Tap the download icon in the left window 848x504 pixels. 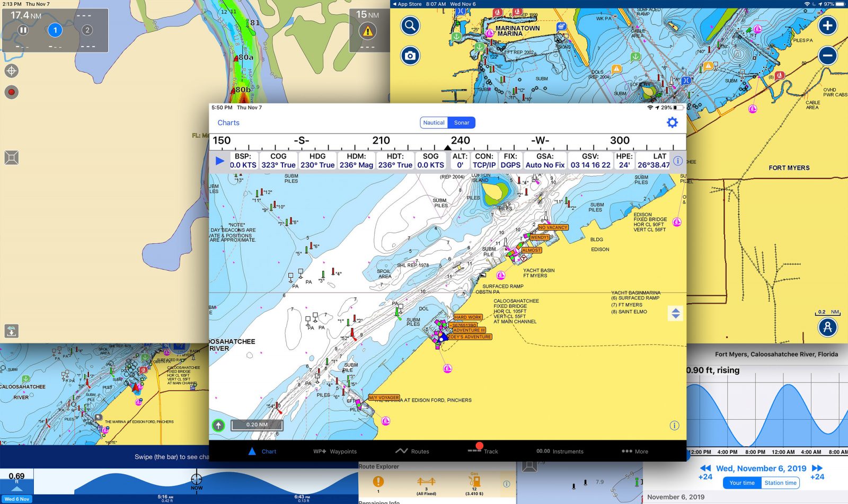click(x=11, y=331)
